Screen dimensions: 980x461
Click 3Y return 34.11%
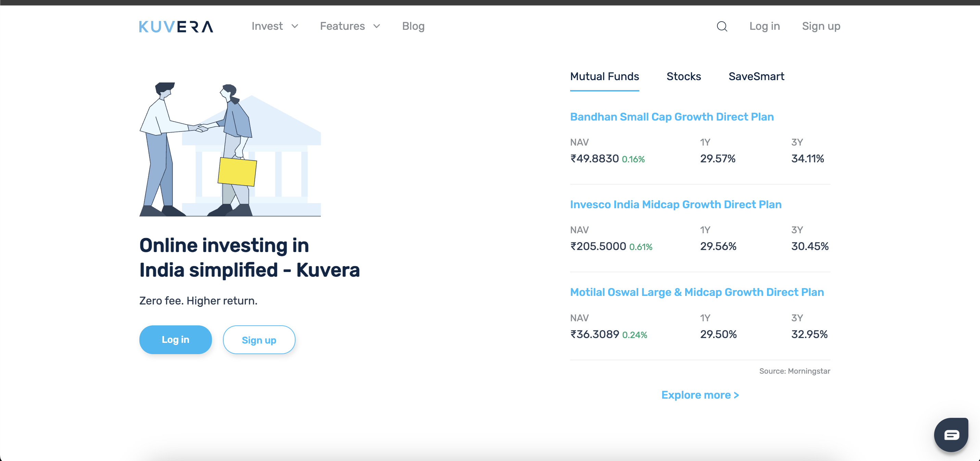click(x=807, y=159)
